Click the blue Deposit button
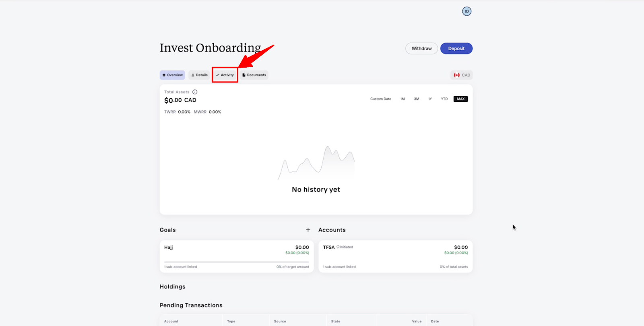Viewport: 644px width, 326px height. click(x=456, y=49)
